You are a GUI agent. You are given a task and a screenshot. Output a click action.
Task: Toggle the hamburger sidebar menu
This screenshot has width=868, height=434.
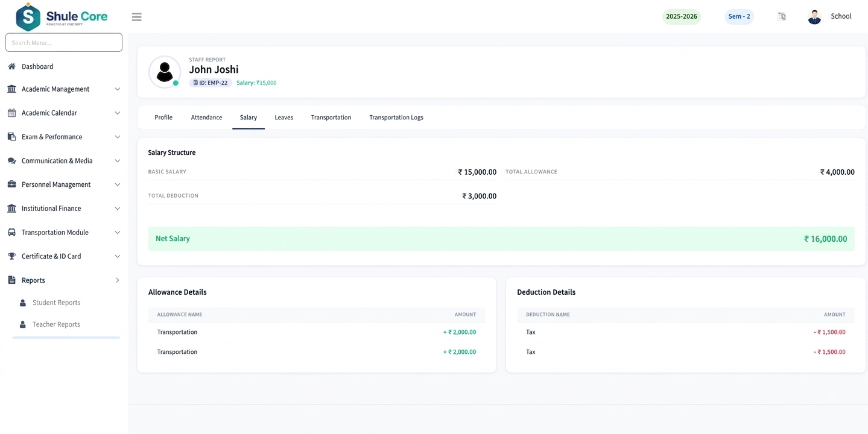[137, 17]
